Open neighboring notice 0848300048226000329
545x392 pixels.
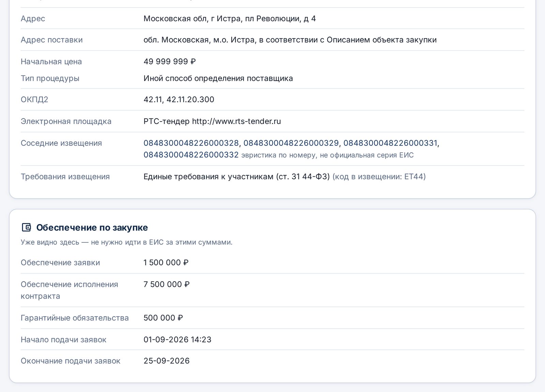click(x=291, y=143)
